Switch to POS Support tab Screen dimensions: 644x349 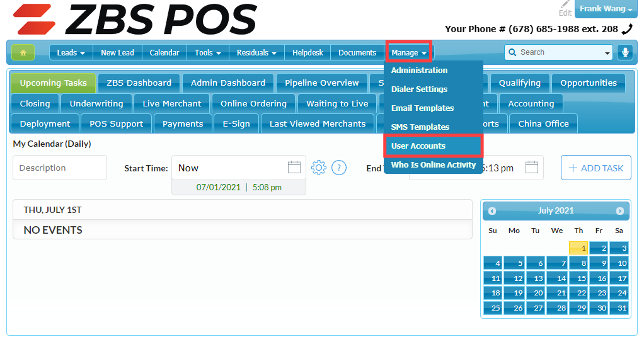[116, 123]
